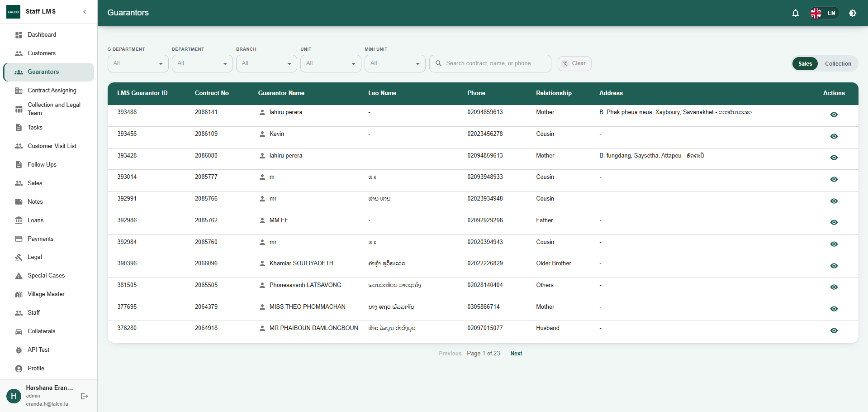Click phone number 0305866714
Image resolution: width=868 pixels, height=412 pixels.
coord(484,307)
